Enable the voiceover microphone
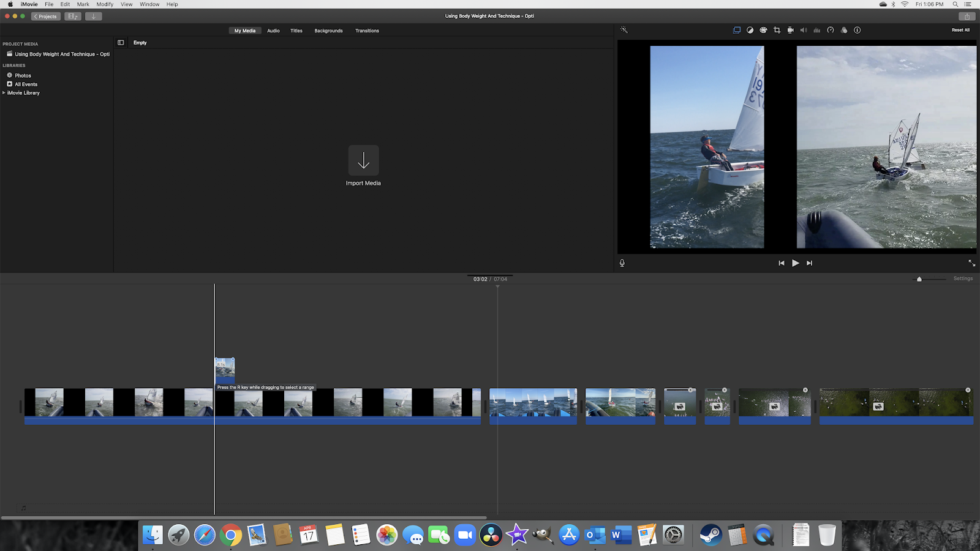This screenshot has height=551, width=980. coord(622,263)
